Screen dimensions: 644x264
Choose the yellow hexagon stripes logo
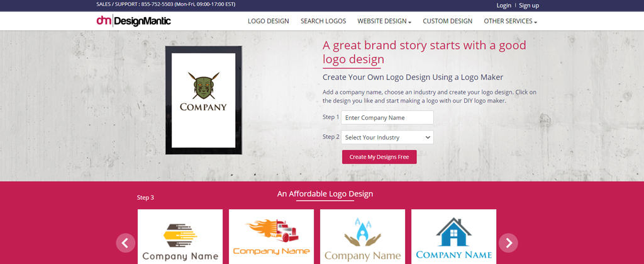coord(180,237)
